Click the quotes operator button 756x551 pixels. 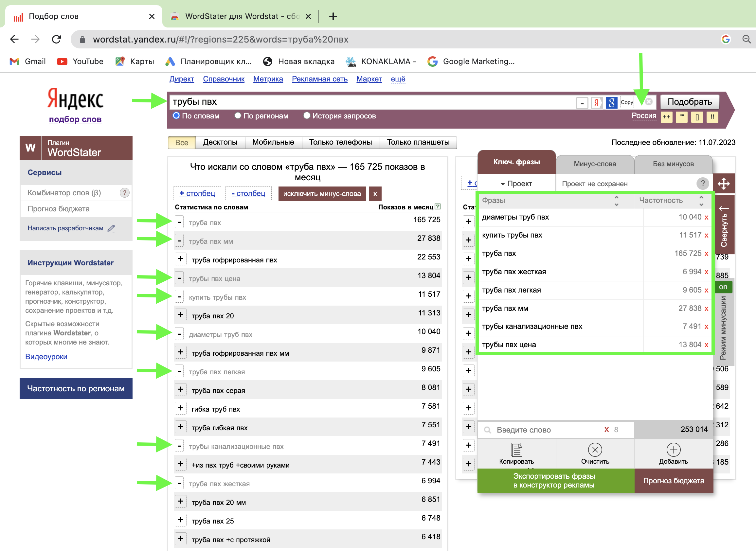(681, 117)
